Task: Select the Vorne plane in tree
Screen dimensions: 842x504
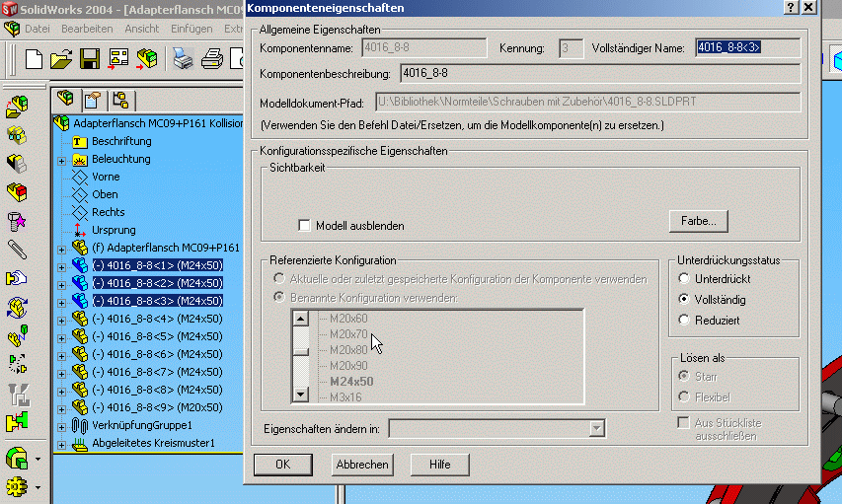Action: pyautogui.click(x=106, y=177)
